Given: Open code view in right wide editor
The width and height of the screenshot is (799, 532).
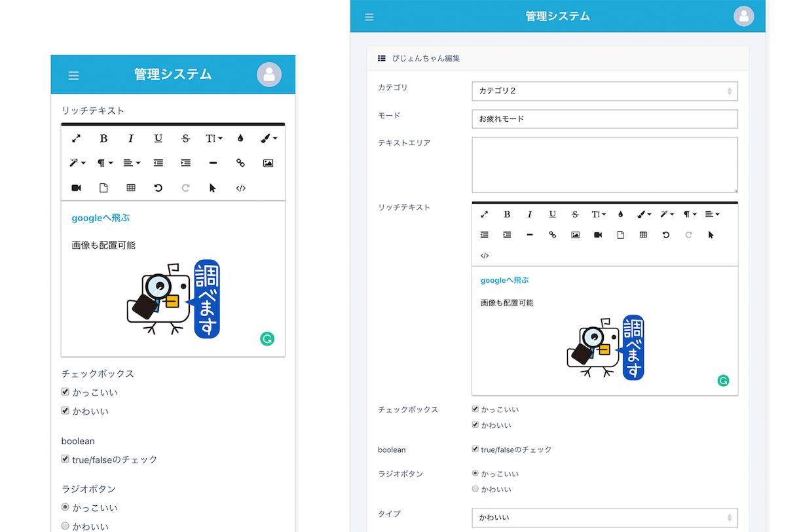Looking at the screenshot, I should [485, 255].
